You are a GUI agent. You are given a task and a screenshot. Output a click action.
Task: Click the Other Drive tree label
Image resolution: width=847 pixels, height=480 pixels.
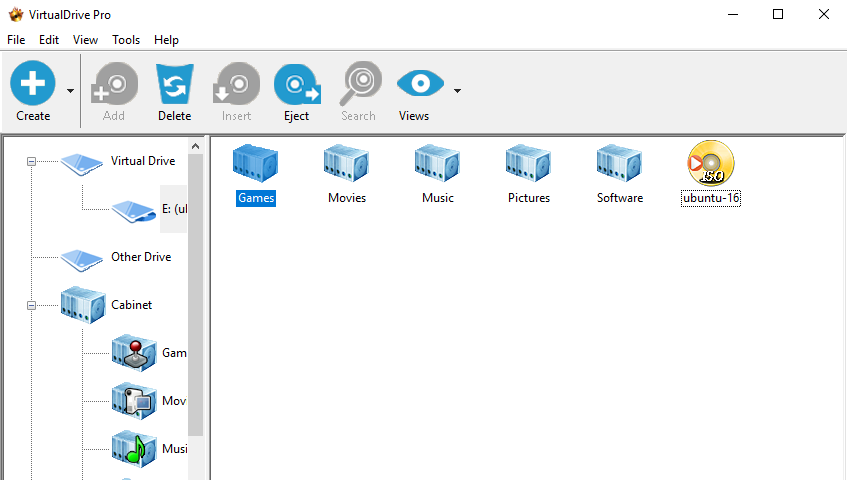(141, 257)
